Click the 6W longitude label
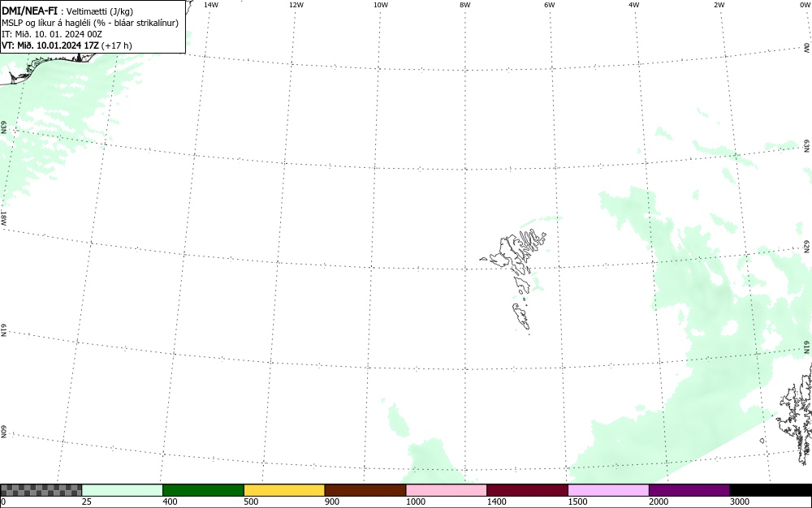 pos(550,5)
